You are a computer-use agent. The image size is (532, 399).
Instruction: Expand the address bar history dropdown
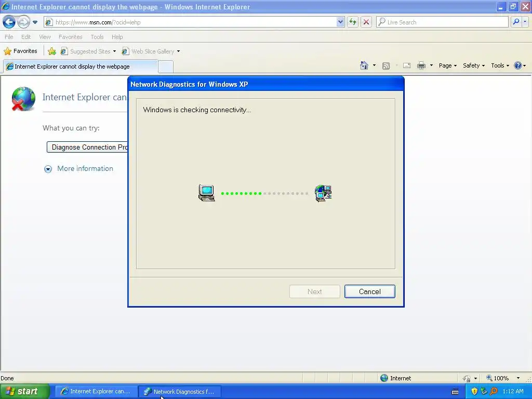click(340, 22)
